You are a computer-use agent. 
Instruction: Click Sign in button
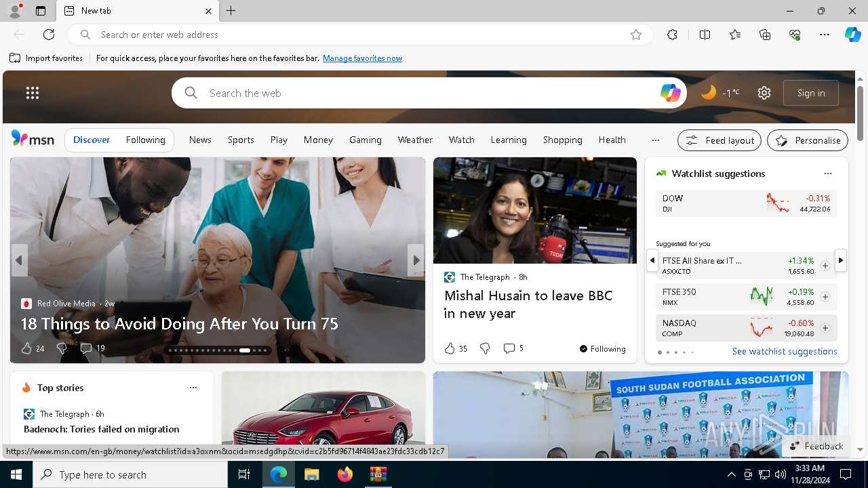(x=811, y=93)
